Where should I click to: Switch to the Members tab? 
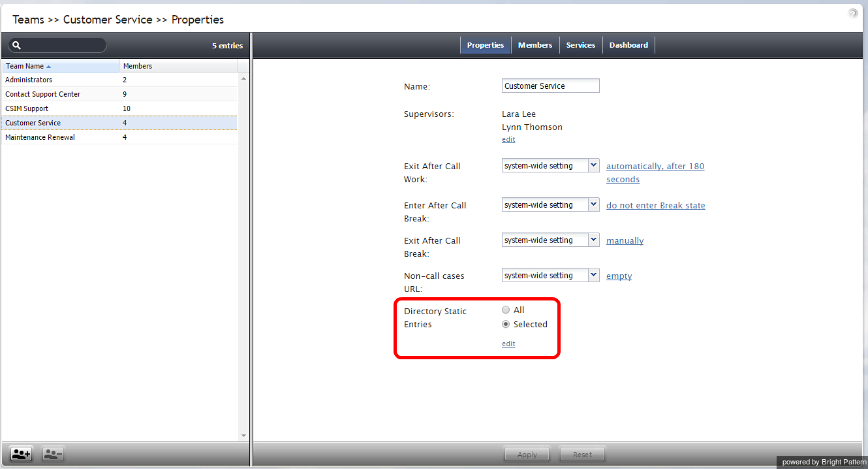tap(535, 45)
